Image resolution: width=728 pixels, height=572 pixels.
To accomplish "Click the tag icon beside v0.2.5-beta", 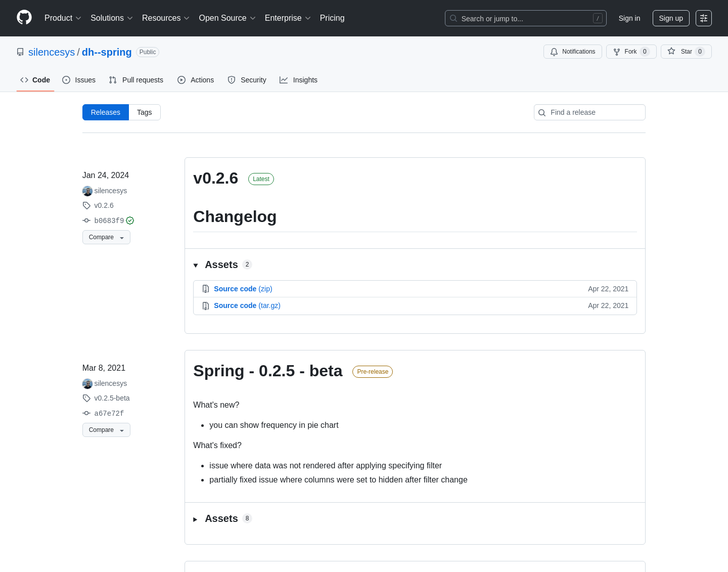I will click(86, 398).
